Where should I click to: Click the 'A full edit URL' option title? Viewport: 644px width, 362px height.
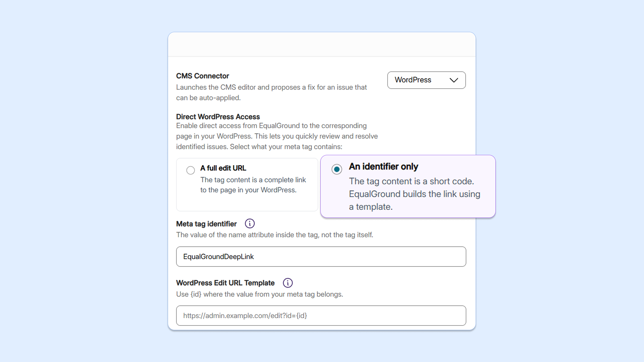point(223,168)
